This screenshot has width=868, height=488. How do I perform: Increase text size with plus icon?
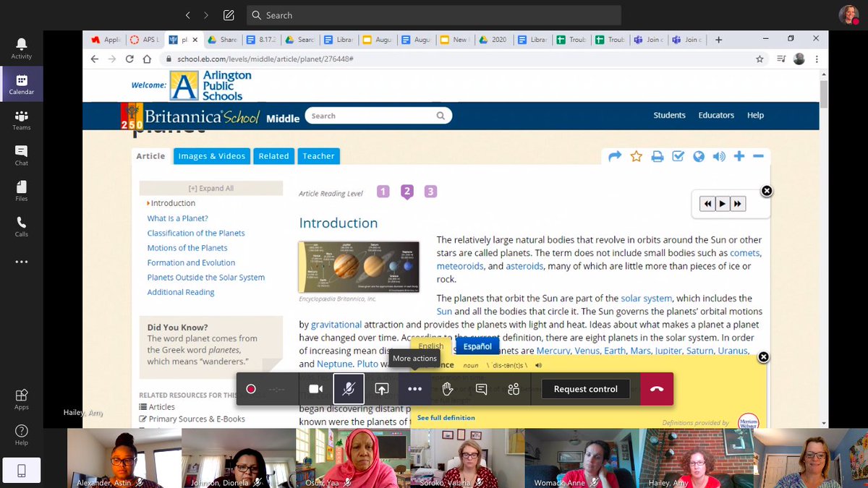739,156
